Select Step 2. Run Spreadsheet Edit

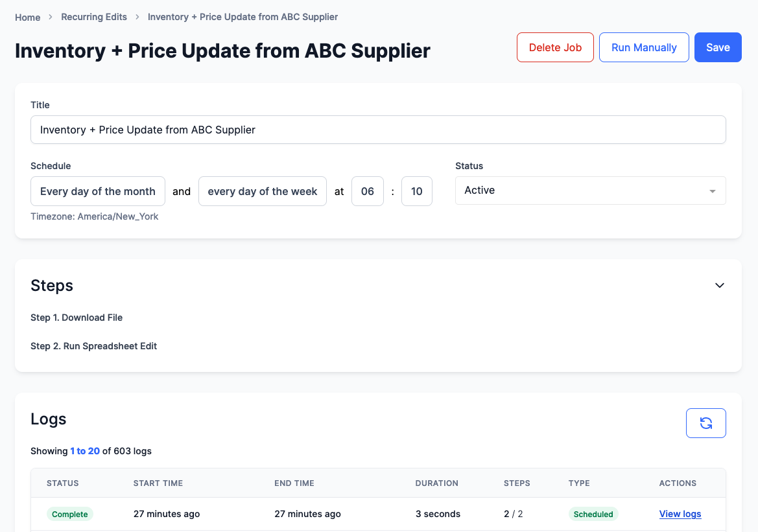(x=94, y=346)
